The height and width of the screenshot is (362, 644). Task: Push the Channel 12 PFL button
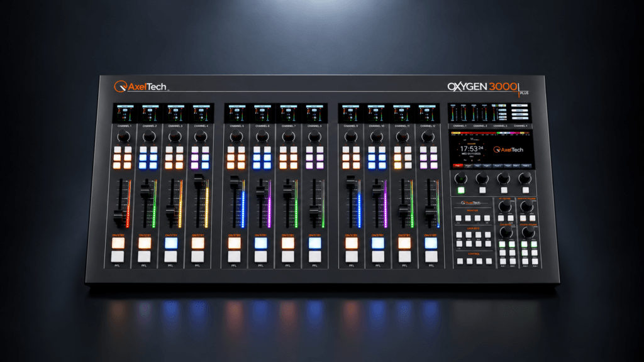point(431,256)
